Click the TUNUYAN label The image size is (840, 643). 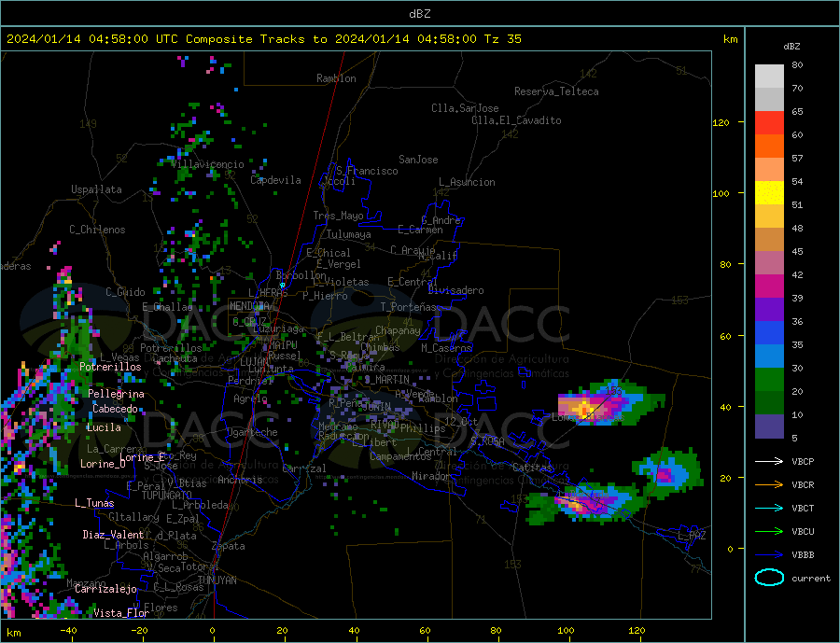(217, 580)
